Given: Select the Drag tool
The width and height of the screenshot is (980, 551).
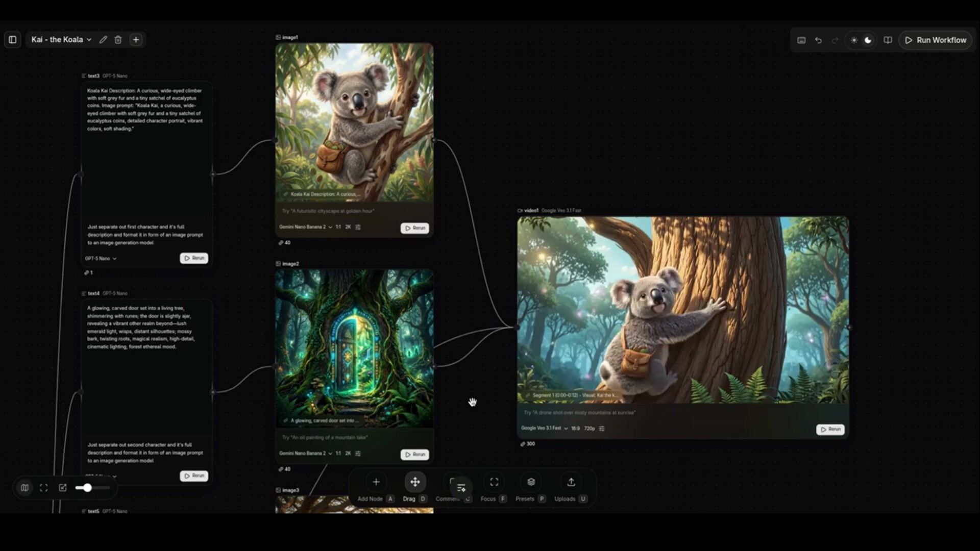Looking at the screenshot, I should click(415, 482).
